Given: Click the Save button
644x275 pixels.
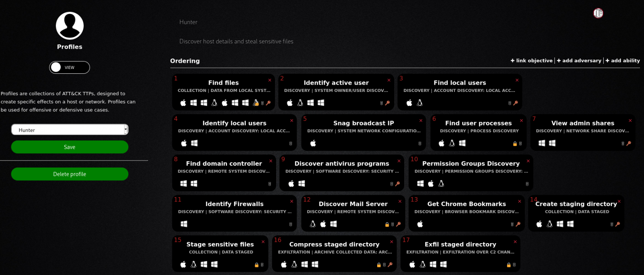Looking at the screenshot, I should tap(70, 147).
